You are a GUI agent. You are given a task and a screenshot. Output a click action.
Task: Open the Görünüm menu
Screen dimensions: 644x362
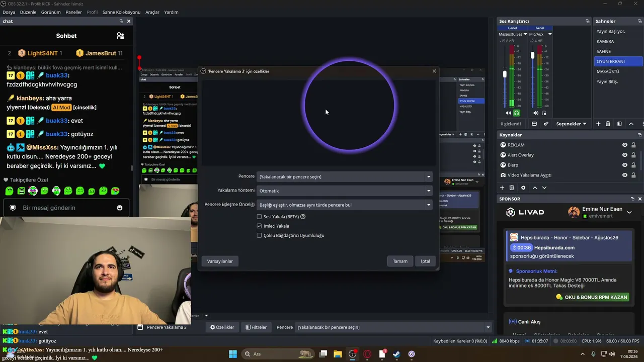coord(51,12)
